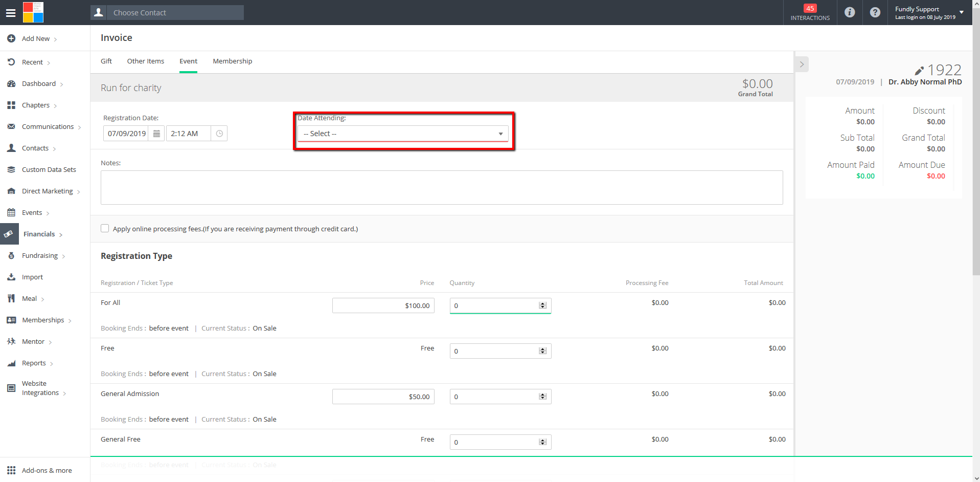980x482 pixels.
Task: Enable apply online processing fees checkbox
Action: [x=105, y=228]
